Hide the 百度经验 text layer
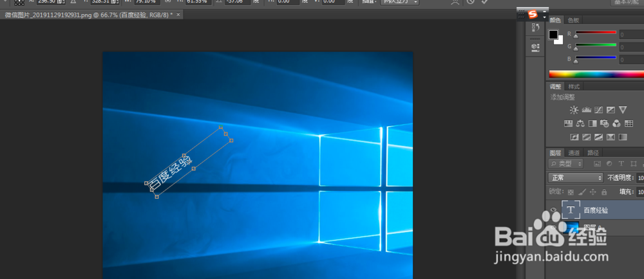Image resolution: width=644 pixels, height=279 pixels. pos(554,210)
